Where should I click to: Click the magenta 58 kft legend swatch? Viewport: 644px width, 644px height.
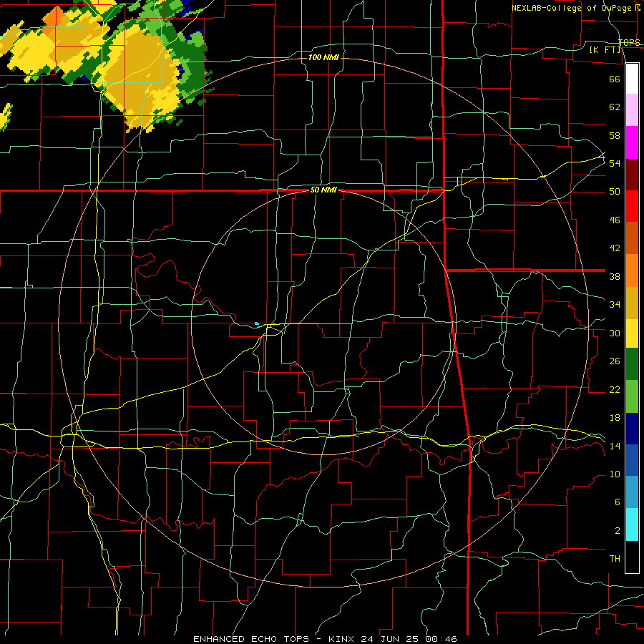pos(632,142)
